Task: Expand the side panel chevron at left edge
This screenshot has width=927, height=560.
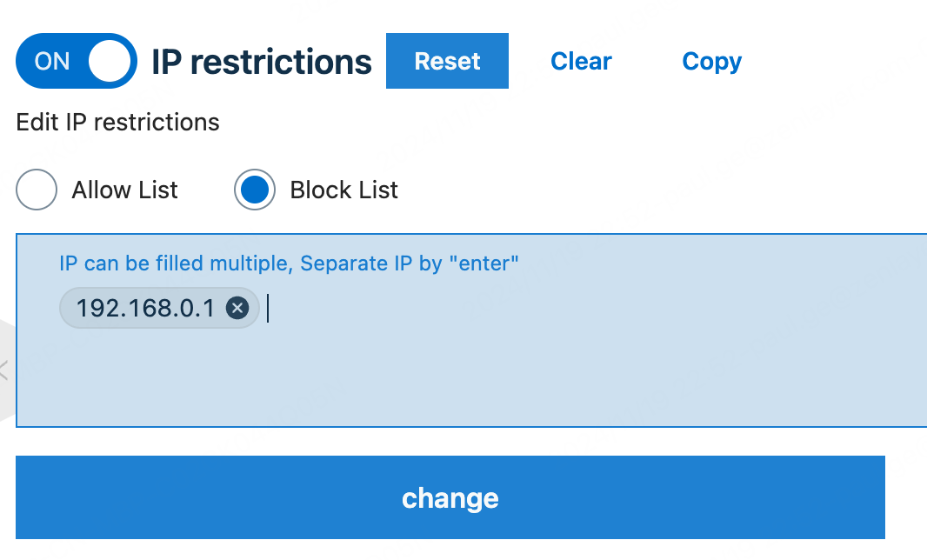Action: [x=3, y=370]
